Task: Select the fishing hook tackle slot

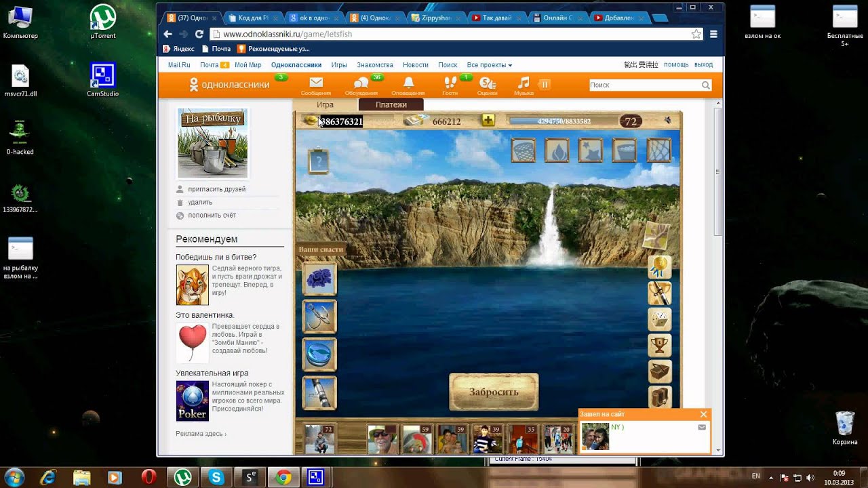Action: point(319,317)
